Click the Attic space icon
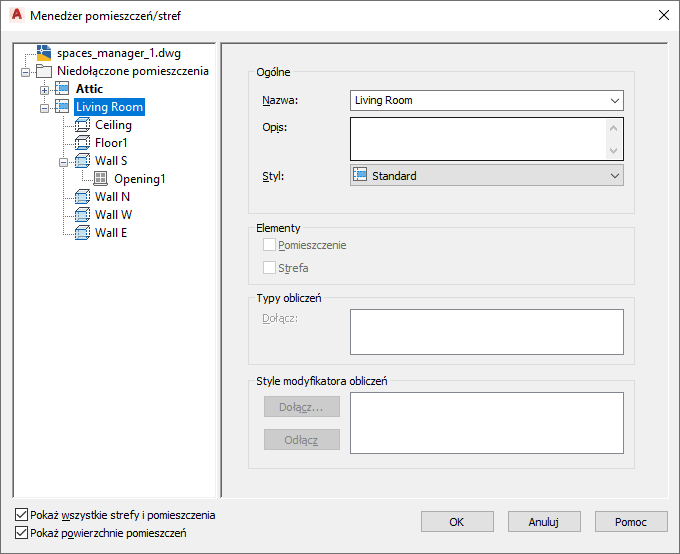 [x=62, y=89]
